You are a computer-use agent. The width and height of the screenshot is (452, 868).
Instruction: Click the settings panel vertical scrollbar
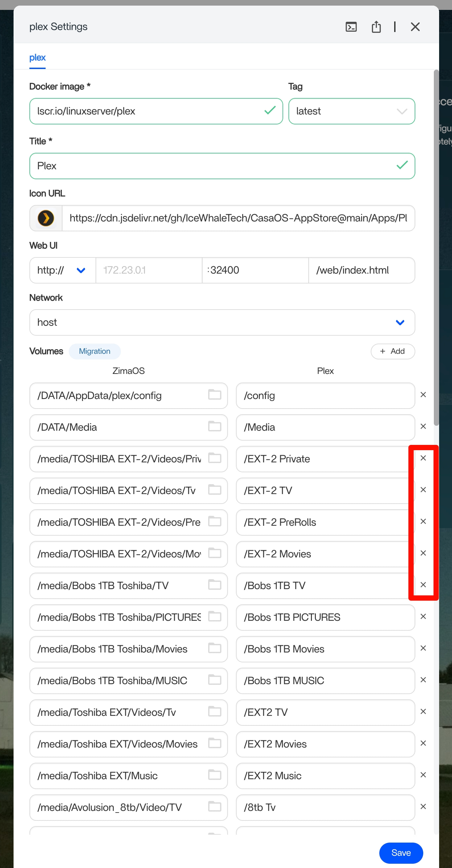pyautogui.click(x=436, y=248)
